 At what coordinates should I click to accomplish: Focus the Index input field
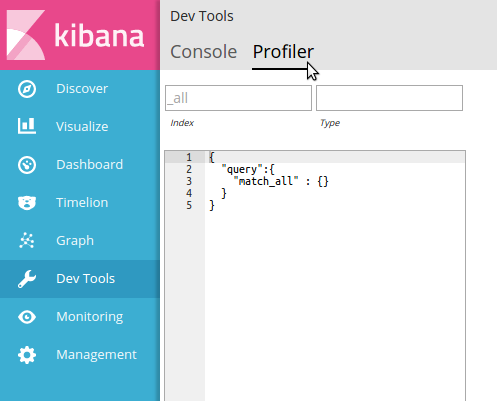[238, 98]
